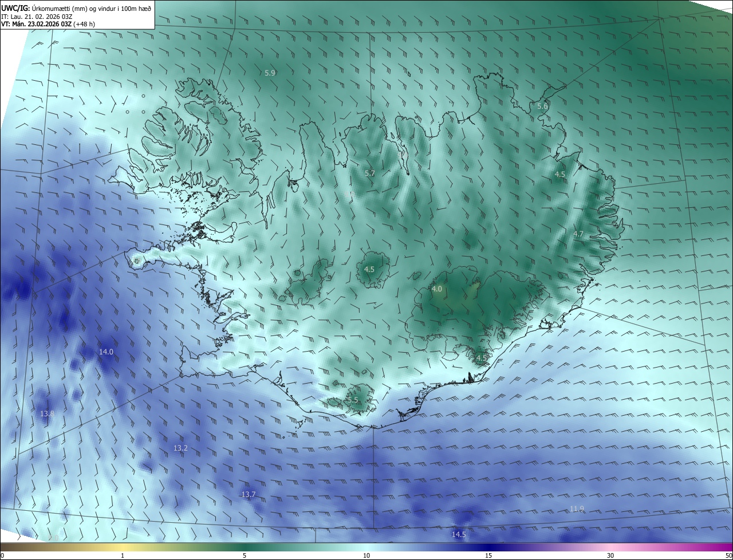Viewport: 733px width, 560px height.
Task: Click the 4.0 value on the glacier
Action: point(437,289)
